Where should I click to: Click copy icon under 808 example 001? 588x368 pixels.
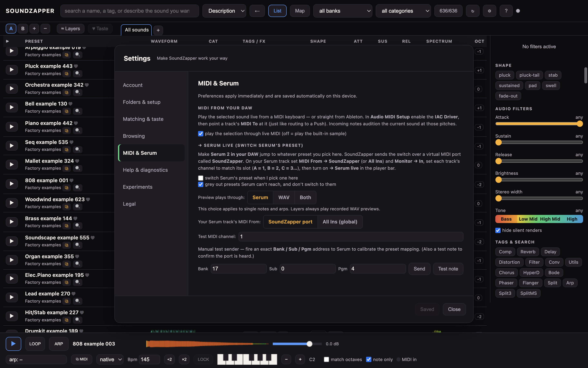tap(66, 188)
